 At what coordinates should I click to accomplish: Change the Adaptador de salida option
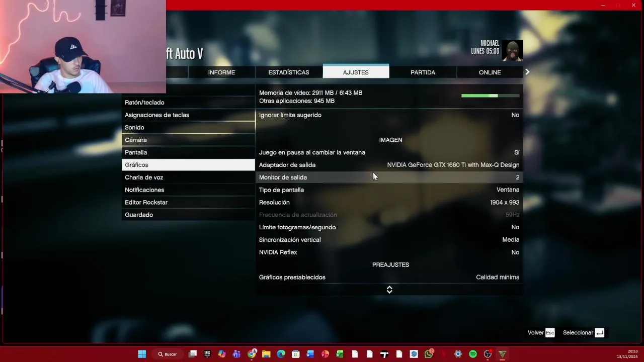pyautogui.click(x=389, y=165)
